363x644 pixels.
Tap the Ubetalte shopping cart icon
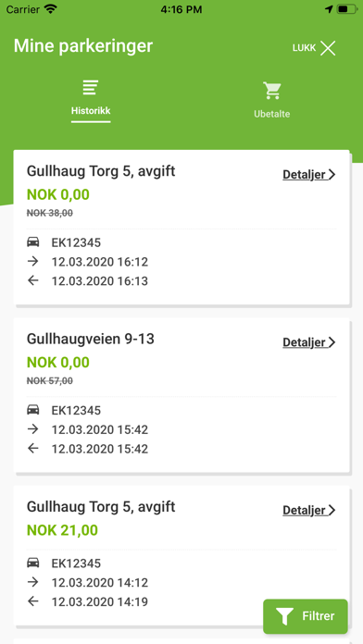[x=271, y=91]
